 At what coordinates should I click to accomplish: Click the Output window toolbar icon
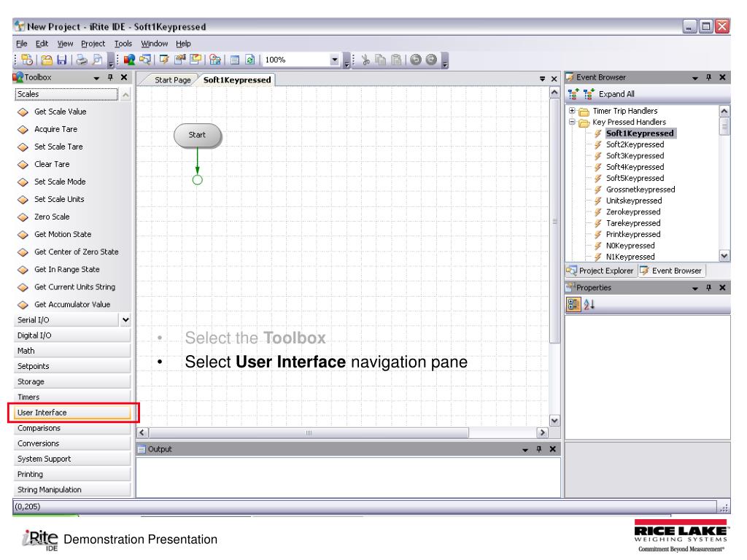pyautogui.click(x=234, y=60)
